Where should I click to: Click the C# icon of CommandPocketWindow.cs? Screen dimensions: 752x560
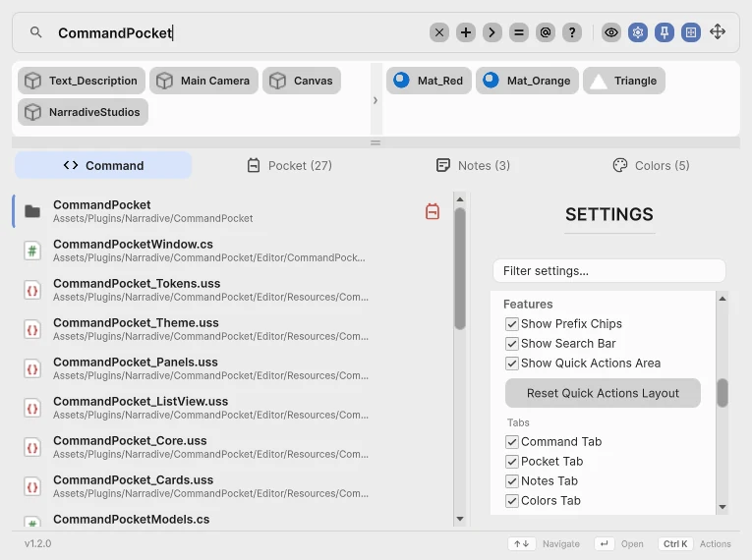coord(32,251)
